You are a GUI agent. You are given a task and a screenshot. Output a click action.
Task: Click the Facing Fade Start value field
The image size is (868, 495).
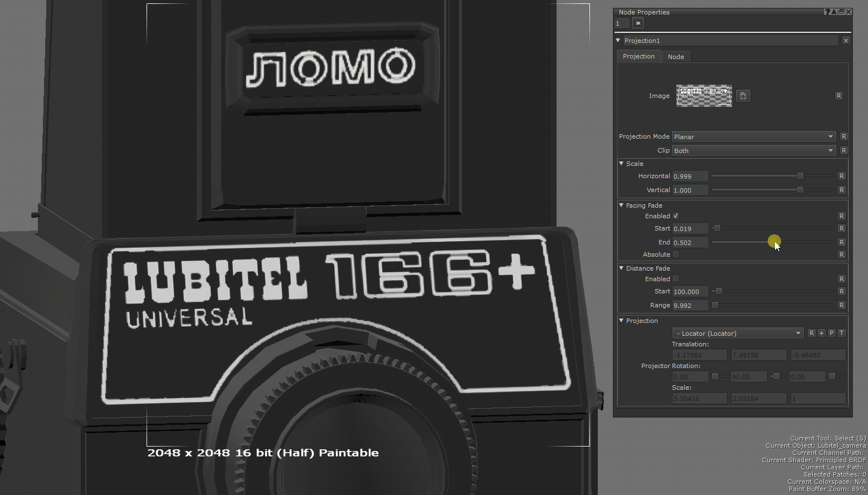[x=690, y=228]
